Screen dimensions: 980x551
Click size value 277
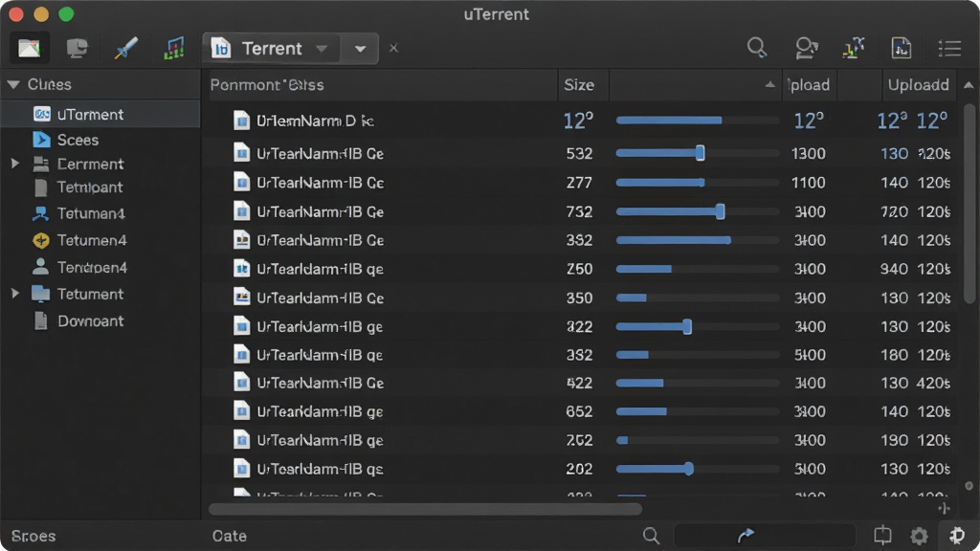(x=579, y=183)
